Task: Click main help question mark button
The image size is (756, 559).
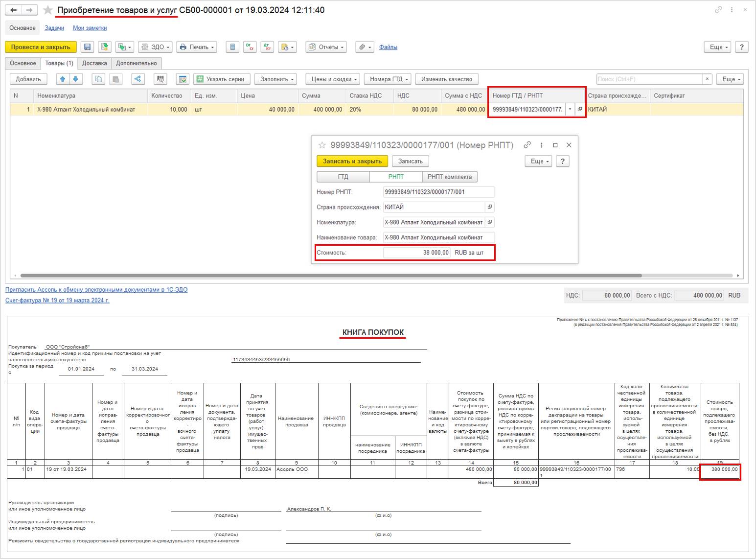Action: (x=742, y=47)
